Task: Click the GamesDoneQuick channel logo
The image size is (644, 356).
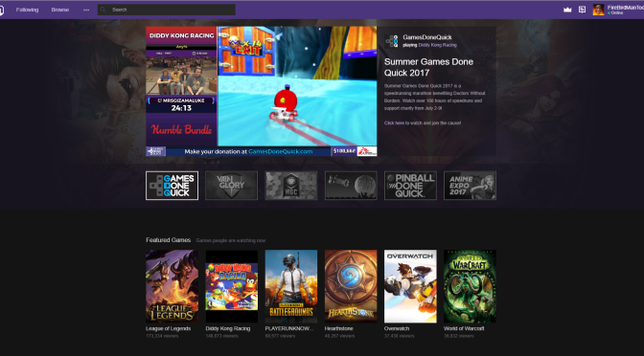Action: (391, 41)
